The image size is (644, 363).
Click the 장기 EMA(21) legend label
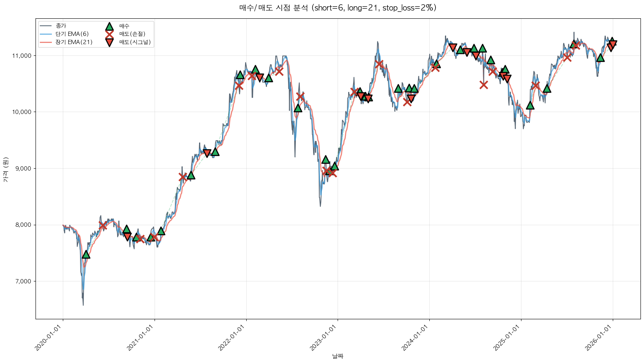[x=74, y=43]
